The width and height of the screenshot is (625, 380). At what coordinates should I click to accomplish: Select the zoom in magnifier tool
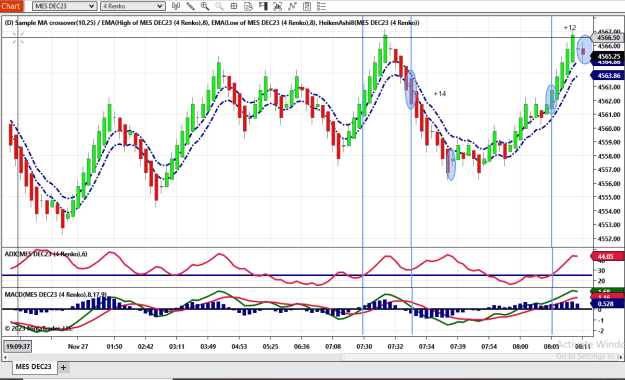[205, 6]
